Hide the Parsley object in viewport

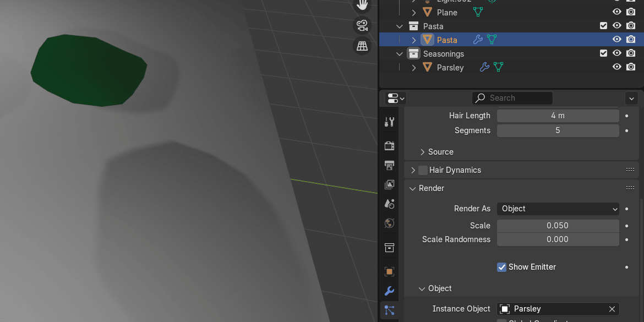[617, 67]
